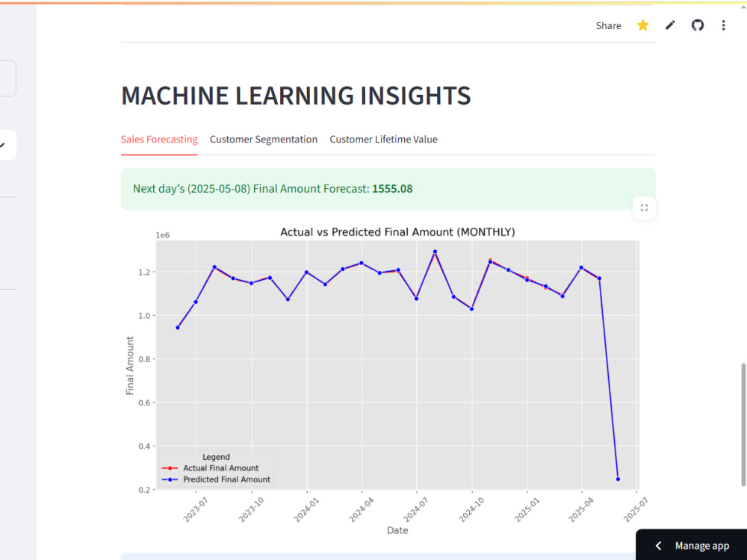Click the sidebar checkmark control
Viewport: 747px width, 560px height.
(x=4, y=146)
